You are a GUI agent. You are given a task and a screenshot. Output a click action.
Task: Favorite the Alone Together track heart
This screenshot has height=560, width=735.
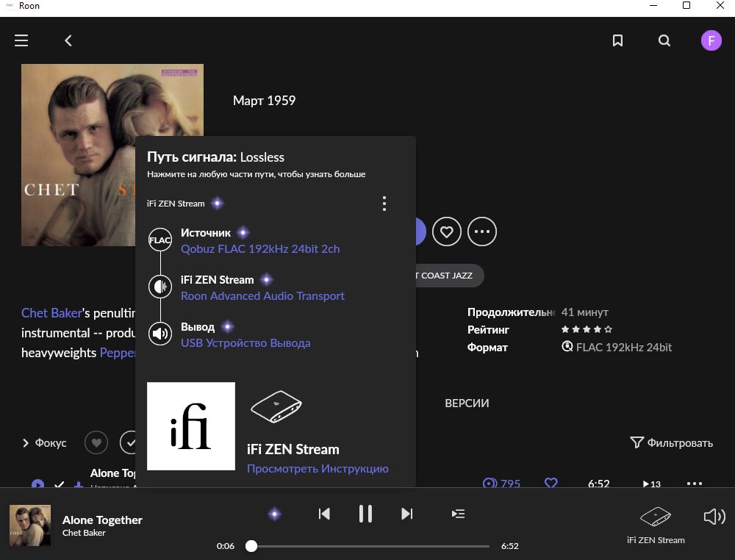coord(551,483)
